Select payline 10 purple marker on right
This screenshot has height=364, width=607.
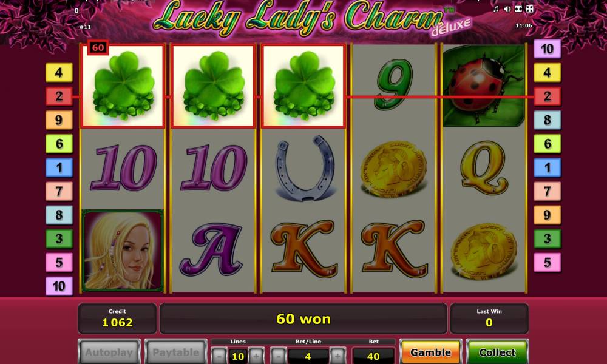point(548,49)
